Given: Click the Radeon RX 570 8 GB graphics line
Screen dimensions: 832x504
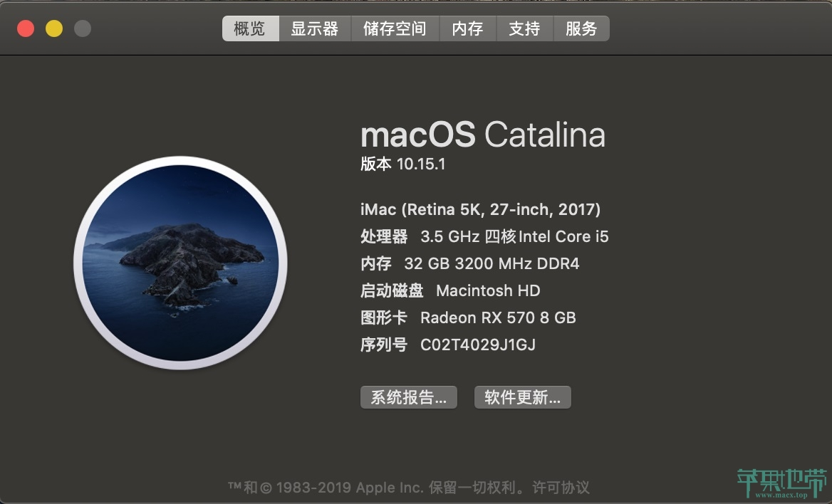Looking at the screenshot, I should [x=468, y=317].
